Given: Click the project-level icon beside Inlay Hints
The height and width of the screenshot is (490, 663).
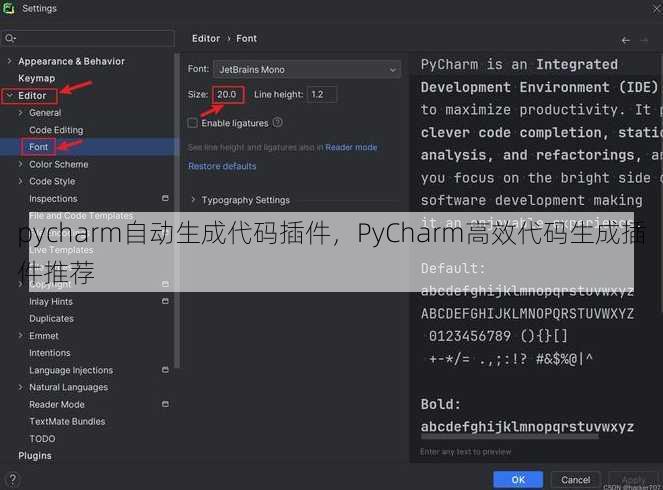Looking at the screenshot, I should pos(165,301).
